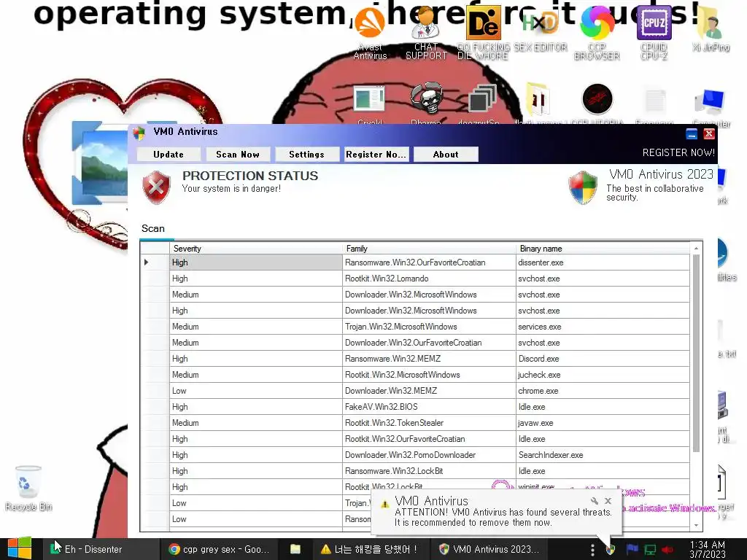Select the Downloader.Win32.PornoDownloader cell
The image size is (747, 560).
[429, 455]
